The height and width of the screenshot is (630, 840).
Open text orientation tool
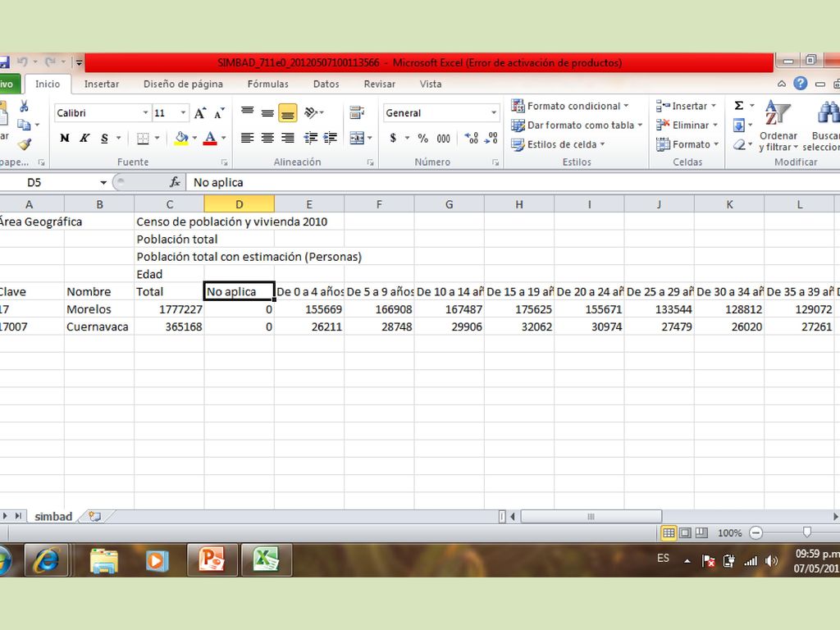pos(311,112)
